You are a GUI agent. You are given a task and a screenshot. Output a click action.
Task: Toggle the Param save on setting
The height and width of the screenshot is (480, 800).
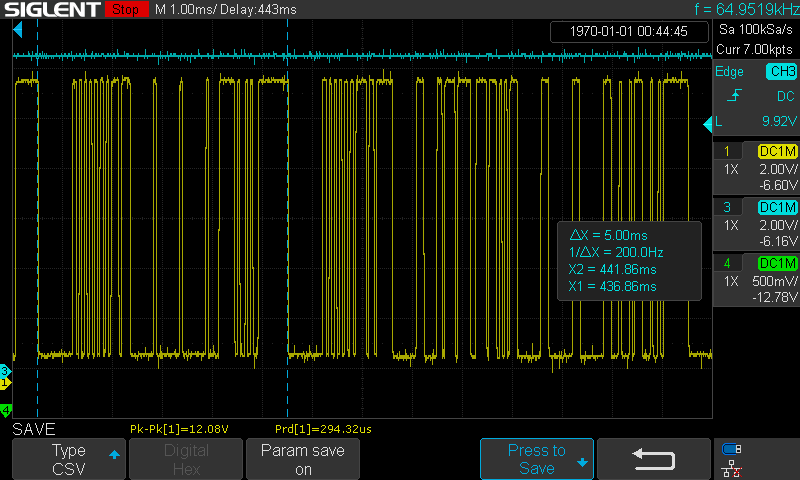tap(302, 460)
